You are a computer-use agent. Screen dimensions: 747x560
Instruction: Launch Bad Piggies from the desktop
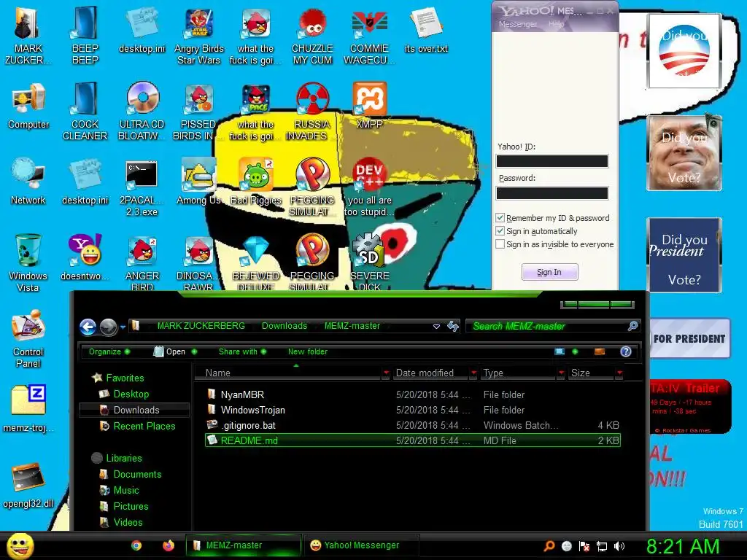[256, 182]
